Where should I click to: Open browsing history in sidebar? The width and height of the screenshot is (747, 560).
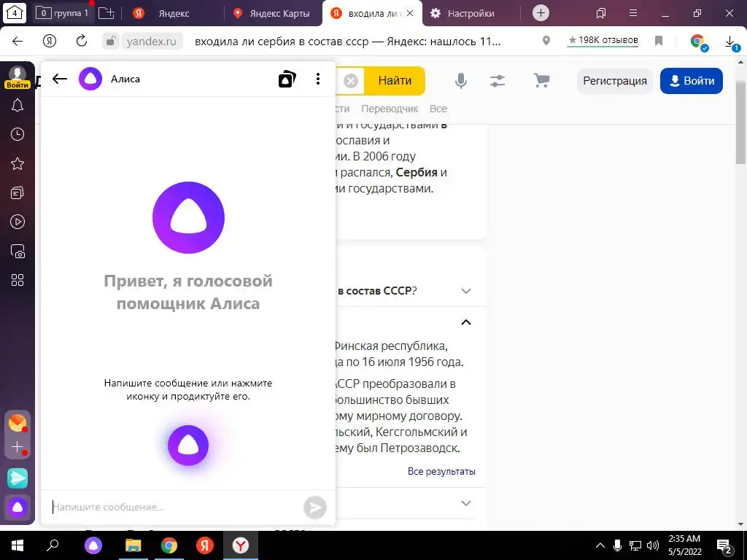18,134
